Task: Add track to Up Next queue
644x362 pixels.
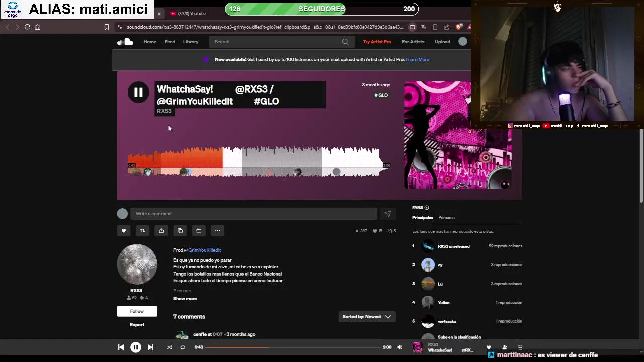Action: [199, 231]
